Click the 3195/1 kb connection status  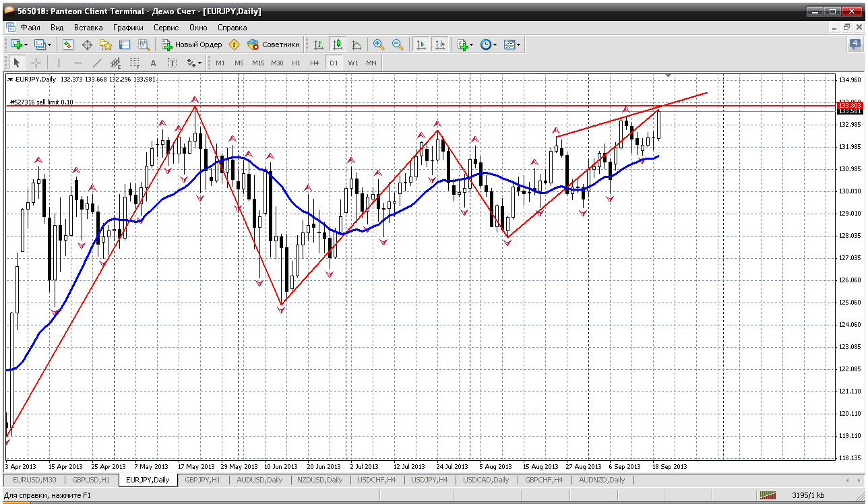click(808, 496)
